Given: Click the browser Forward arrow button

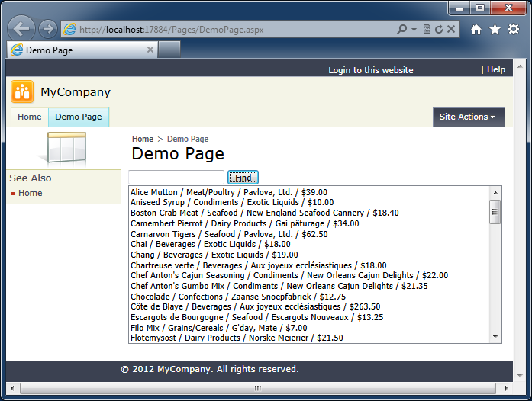Looking at the screenshot, I should (x=48, y=29).
